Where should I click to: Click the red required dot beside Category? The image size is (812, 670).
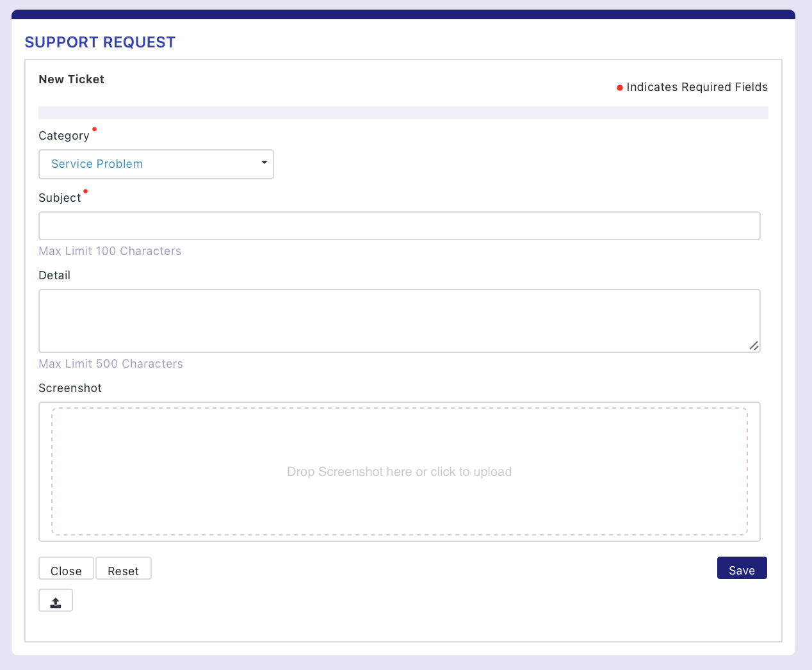coord(94,129)
